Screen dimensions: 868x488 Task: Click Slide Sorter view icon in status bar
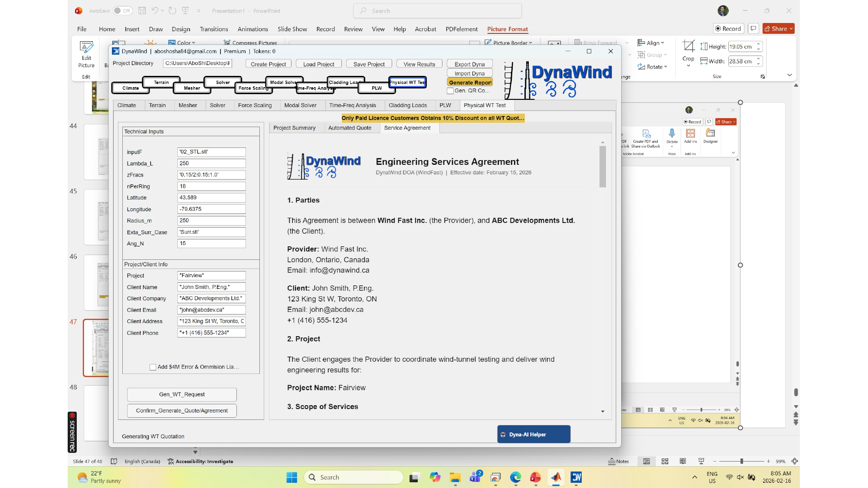point(665,461)
